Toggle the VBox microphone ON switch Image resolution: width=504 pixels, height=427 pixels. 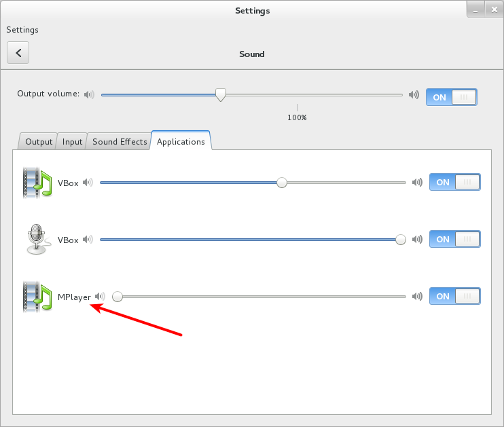(x=455, y=239)
